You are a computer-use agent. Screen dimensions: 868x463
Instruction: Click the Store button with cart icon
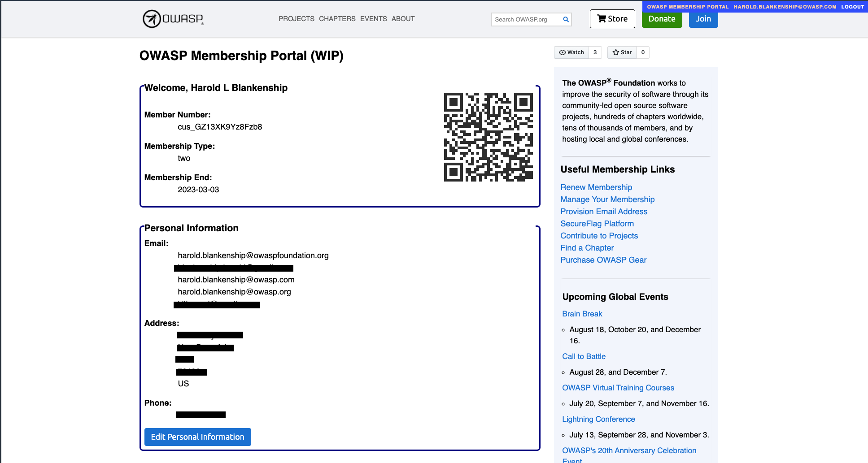tap(612, 19)
